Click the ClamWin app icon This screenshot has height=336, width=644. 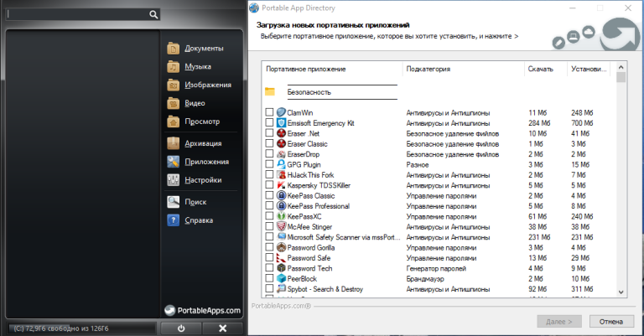[281, 112]
